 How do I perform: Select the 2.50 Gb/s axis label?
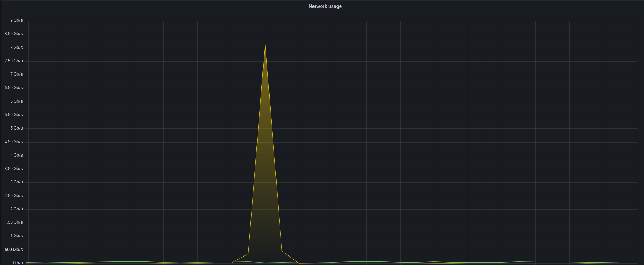[13, 196]
